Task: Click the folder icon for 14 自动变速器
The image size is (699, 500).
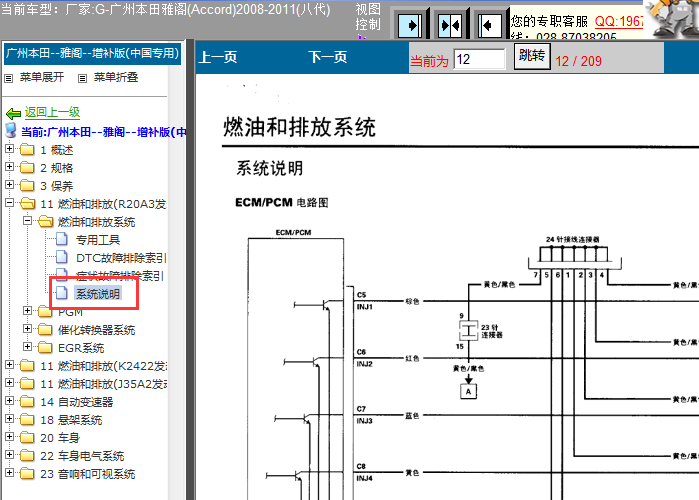Action: tap(27, 402)
